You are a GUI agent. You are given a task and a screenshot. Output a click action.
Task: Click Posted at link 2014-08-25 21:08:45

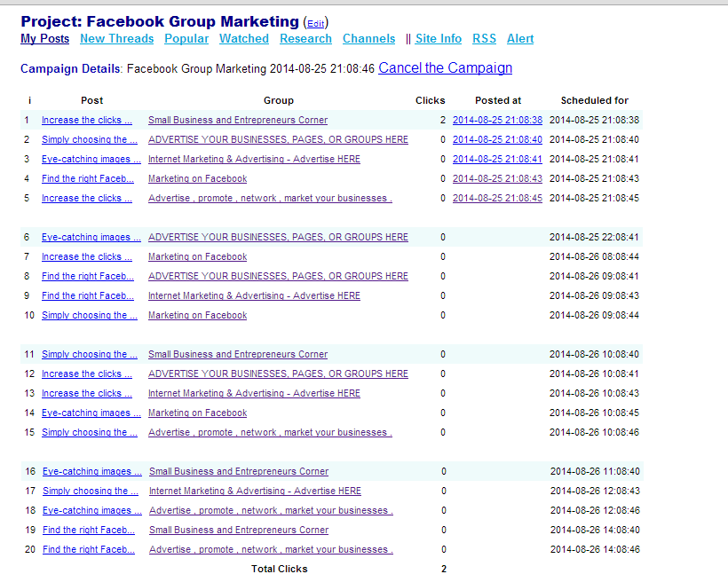click(497, 198)
